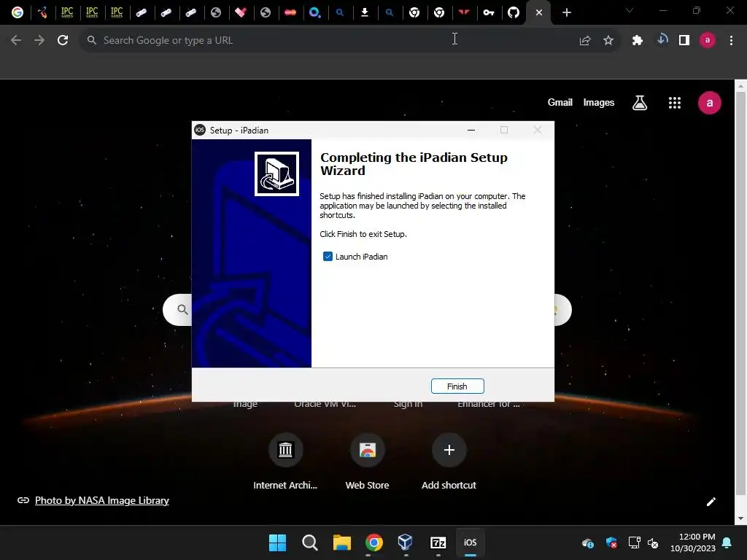Click the toolbar icon with a download arrow
The height and width of the screenshot is (560, 747).
[x=662, y=39]
